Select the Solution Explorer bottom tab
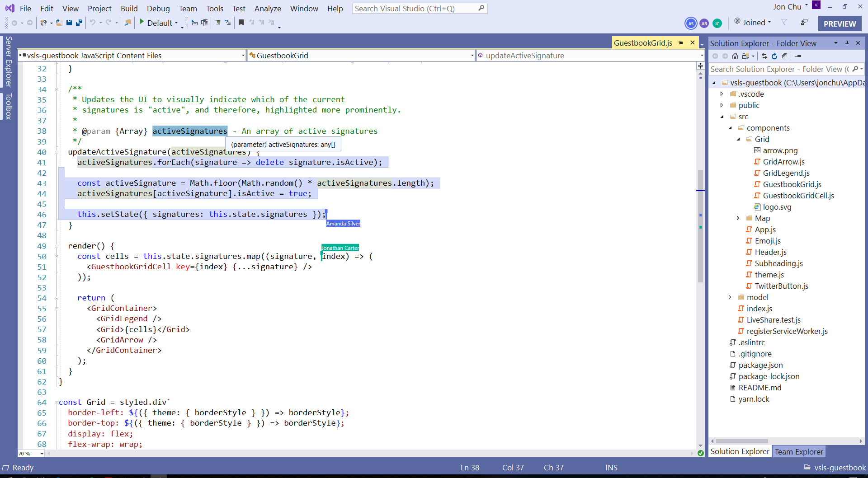868x478 pixels. pyautogui.click(x=740, y=451)
